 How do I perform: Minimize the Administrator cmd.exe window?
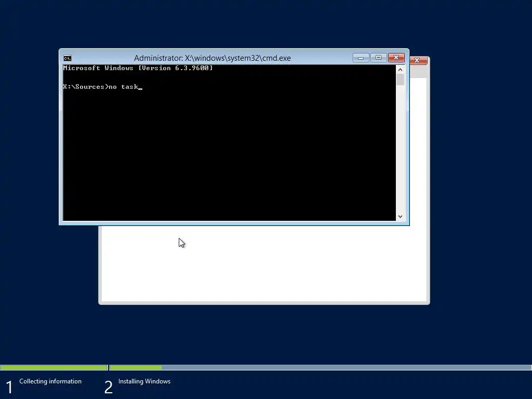click(361, 58)
